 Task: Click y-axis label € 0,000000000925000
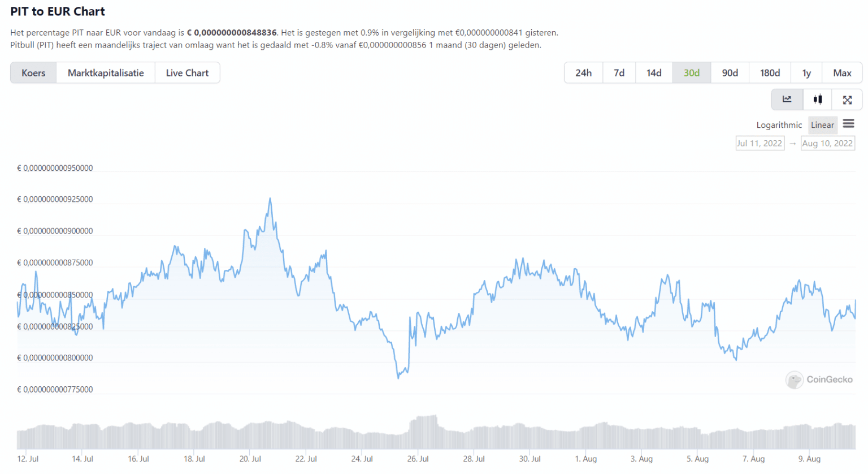click(55, 199)
